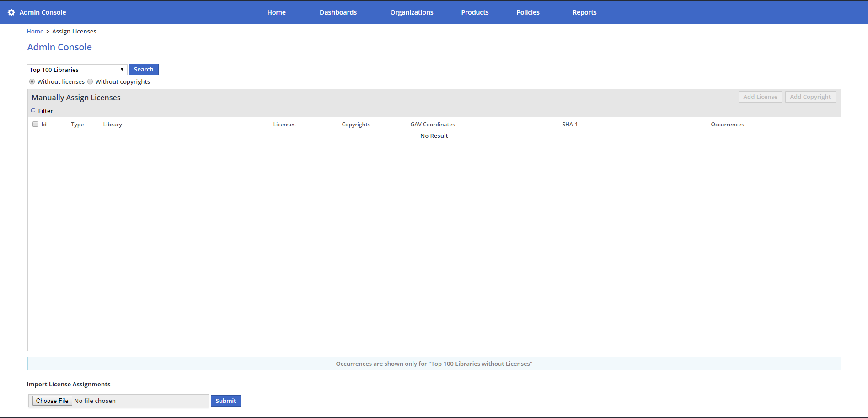Sort table by Library column header
This screenshot has height=418, width=868.
tap(113, 125)
